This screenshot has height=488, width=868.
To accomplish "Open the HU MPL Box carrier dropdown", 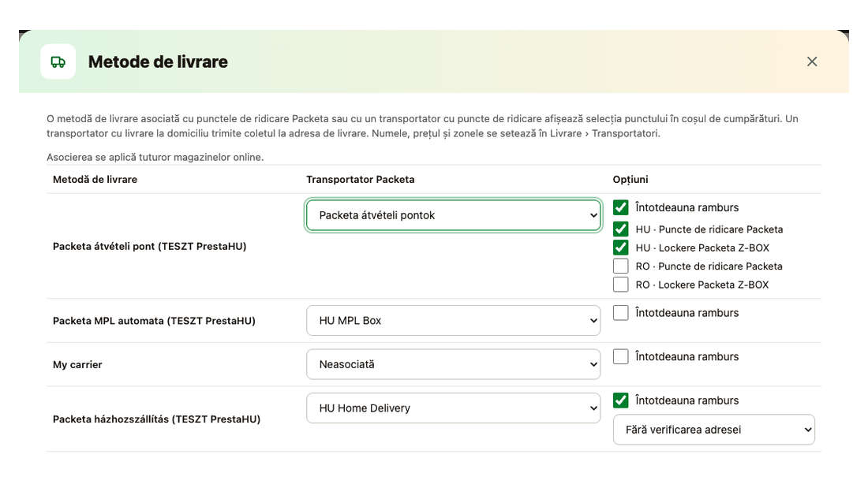I will click(x=454, y=320).
